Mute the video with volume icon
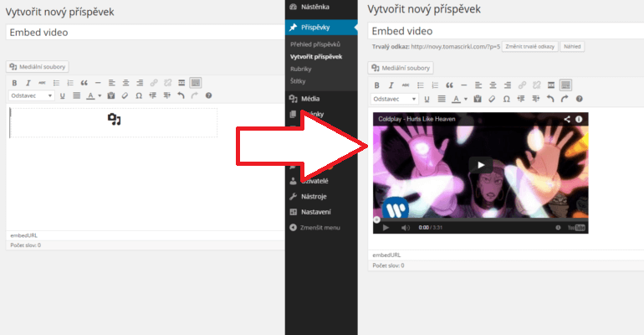This screenshot has height=335, width=644. click(x=406, y=228)
